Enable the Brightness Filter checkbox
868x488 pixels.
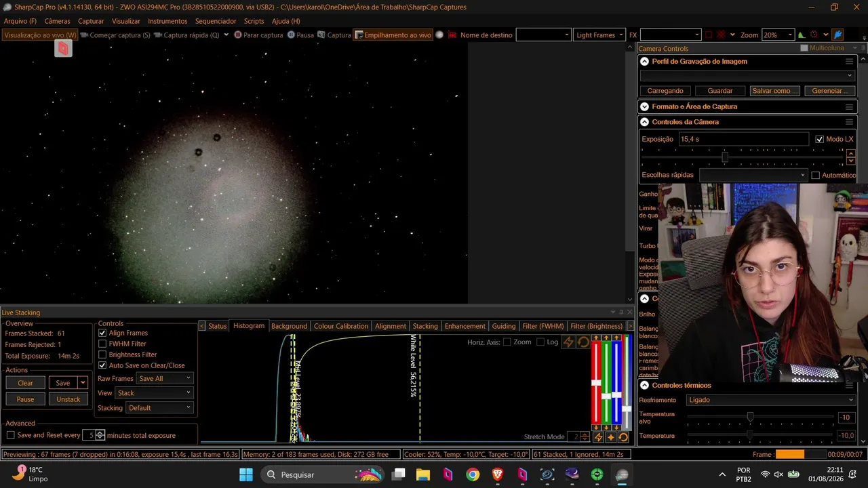102,354
